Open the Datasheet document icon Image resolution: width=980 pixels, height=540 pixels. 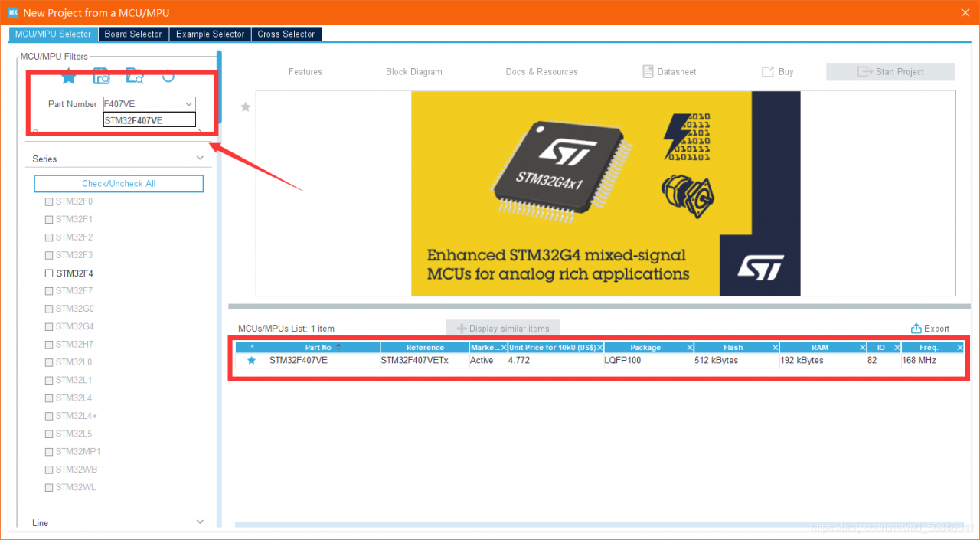tap(648, 71)
